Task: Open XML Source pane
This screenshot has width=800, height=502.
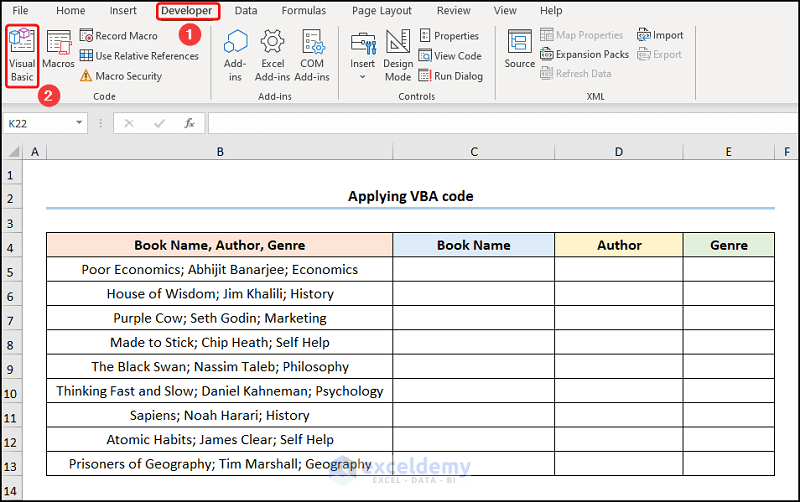Action: [x=519, y=49]
